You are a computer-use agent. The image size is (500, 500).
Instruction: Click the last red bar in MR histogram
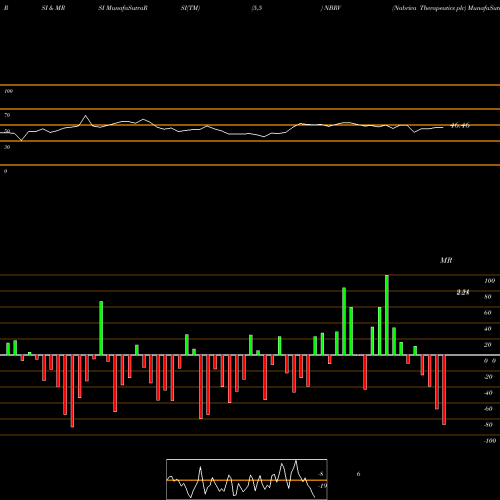444,390
